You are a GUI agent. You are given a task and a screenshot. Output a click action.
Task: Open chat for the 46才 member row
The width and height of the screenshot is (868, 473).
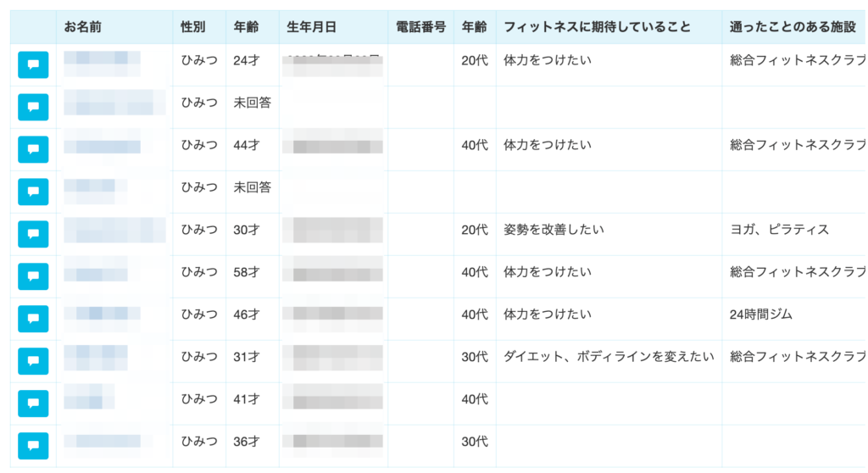[x=33, y=319]
